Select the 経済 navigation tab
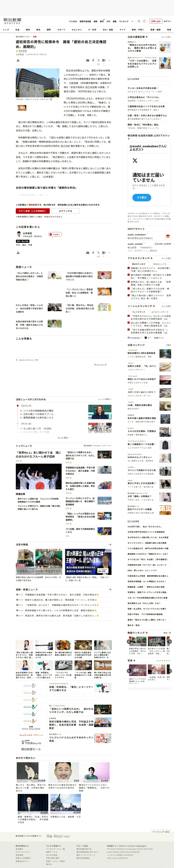The height and width of the screenshot is (868, 174). click(28, 30)
